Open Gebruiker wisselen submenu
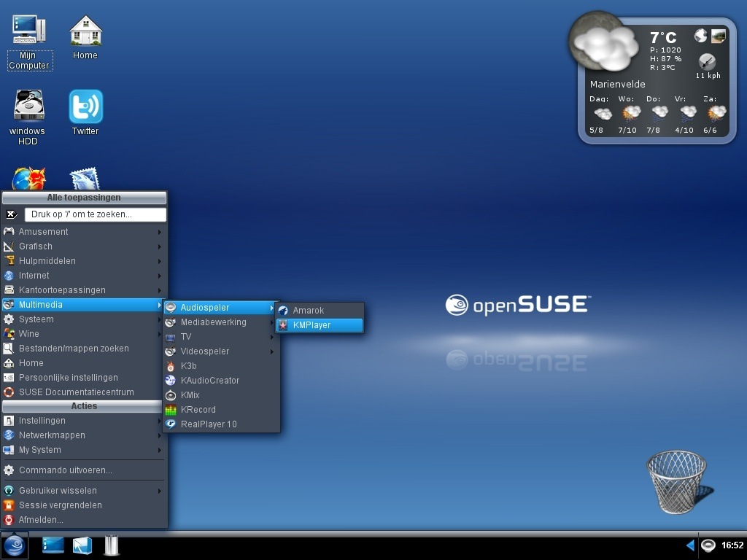The width and height of the screenshot is (747, 560). point(84,491)
